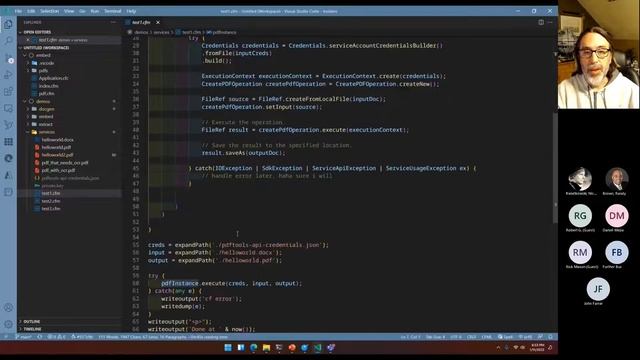
Task: Collapse the demos root folder
Action: coord(43,101)
